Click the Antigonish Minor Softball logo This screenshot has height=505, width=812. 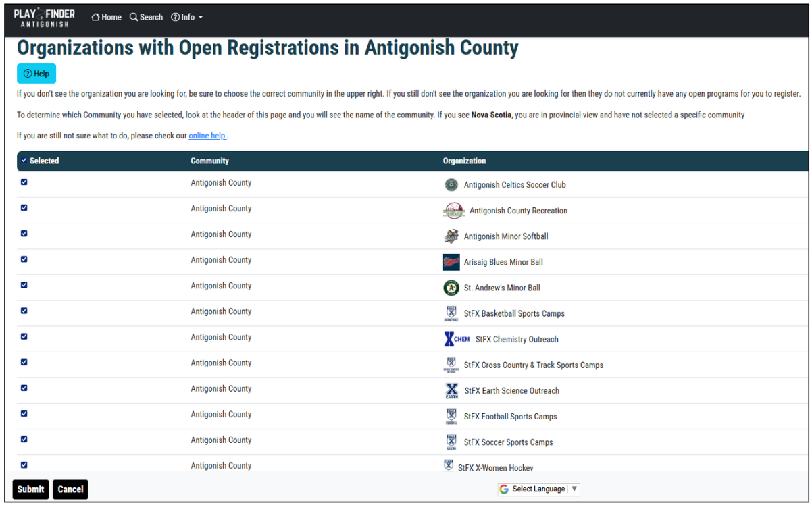(x=451, y=236)
